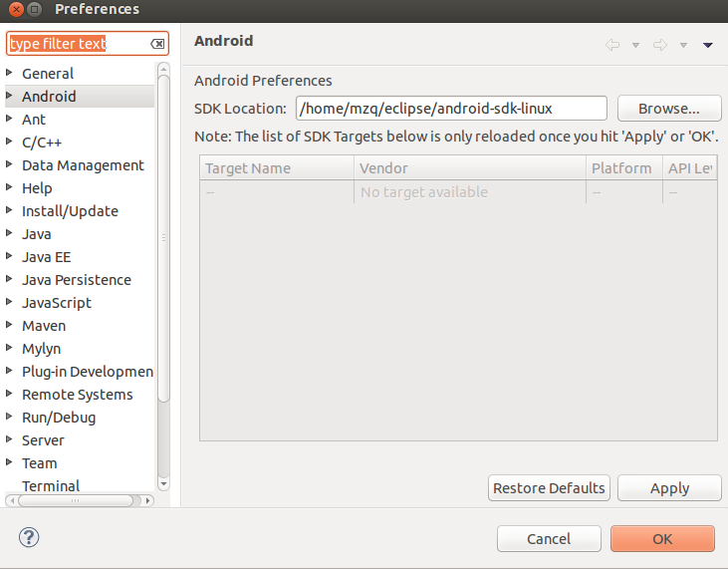
Task: Select Mylyn preferences
Action: (41, 349)
